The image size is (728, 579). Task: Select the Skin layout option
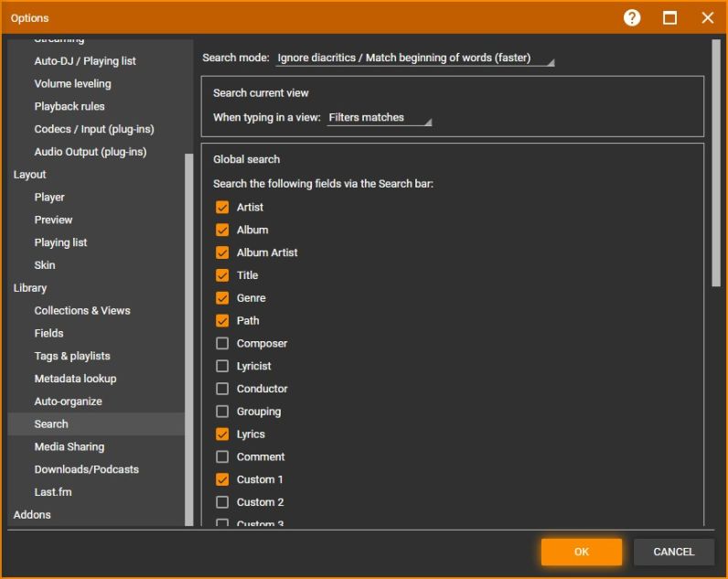pos(45,265)
